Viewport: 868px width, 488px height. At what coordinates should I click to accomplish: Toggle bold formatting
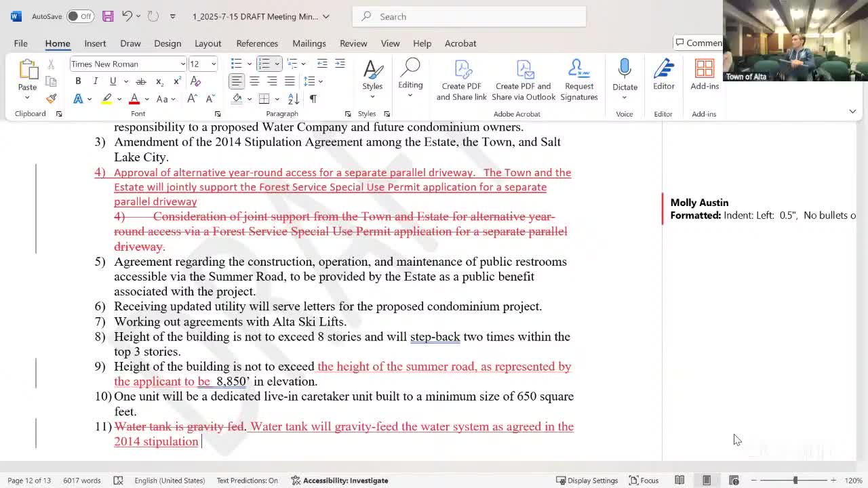(78, 81)
